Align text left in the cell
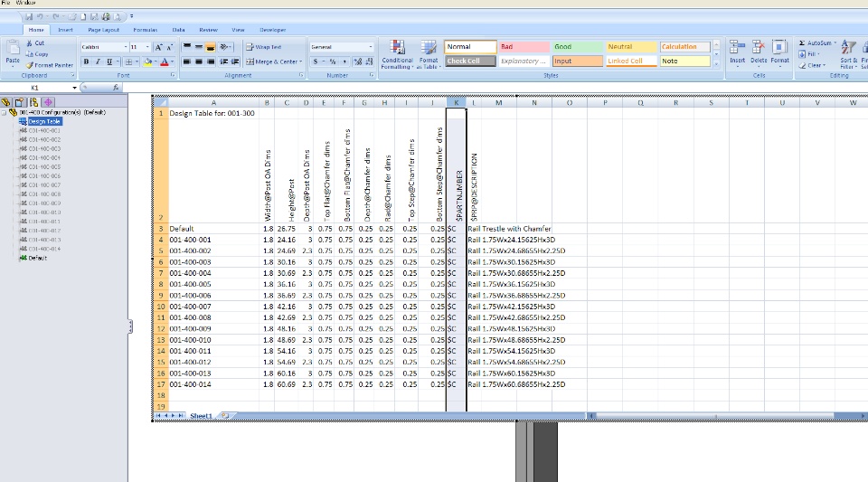Screen dimensions: 868x482 click(x=187, y=62)
